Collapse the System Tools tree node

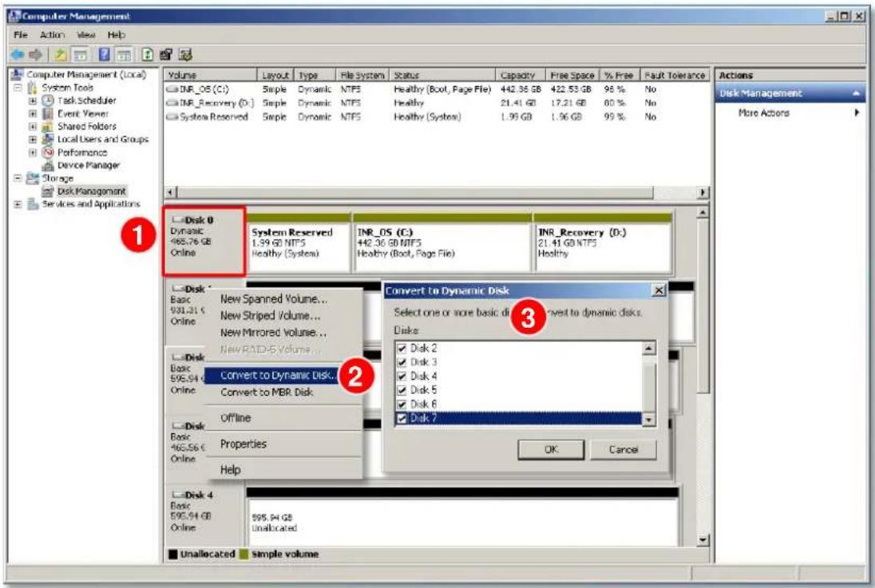(18, 88)
